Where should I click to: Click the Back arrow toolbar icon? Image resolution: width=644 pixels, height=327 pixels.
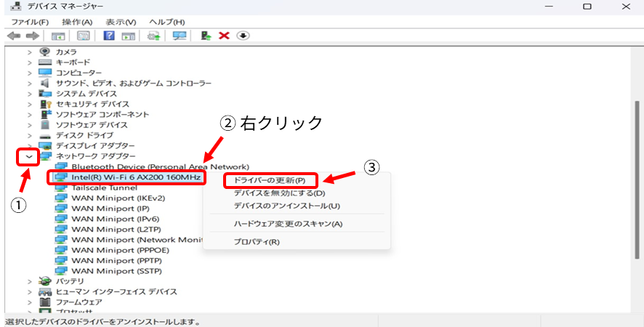pyautogui.click(x=13, y=36)
